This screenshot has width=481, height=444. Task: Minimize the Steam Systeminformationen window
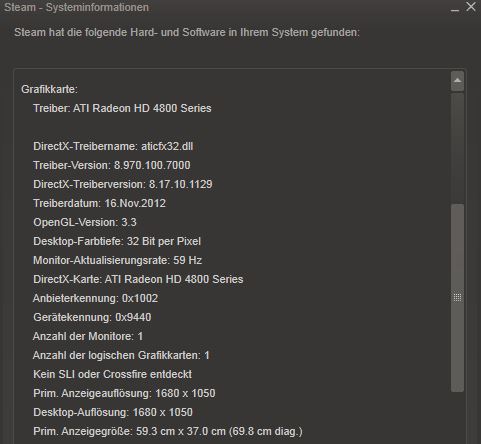click(454, 10)
